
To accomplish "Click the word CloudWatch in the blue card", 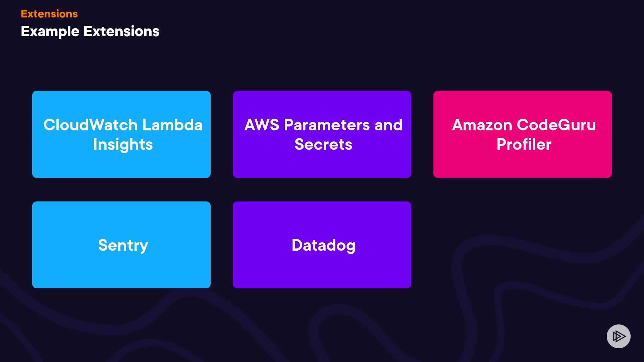I will [91, 125].
